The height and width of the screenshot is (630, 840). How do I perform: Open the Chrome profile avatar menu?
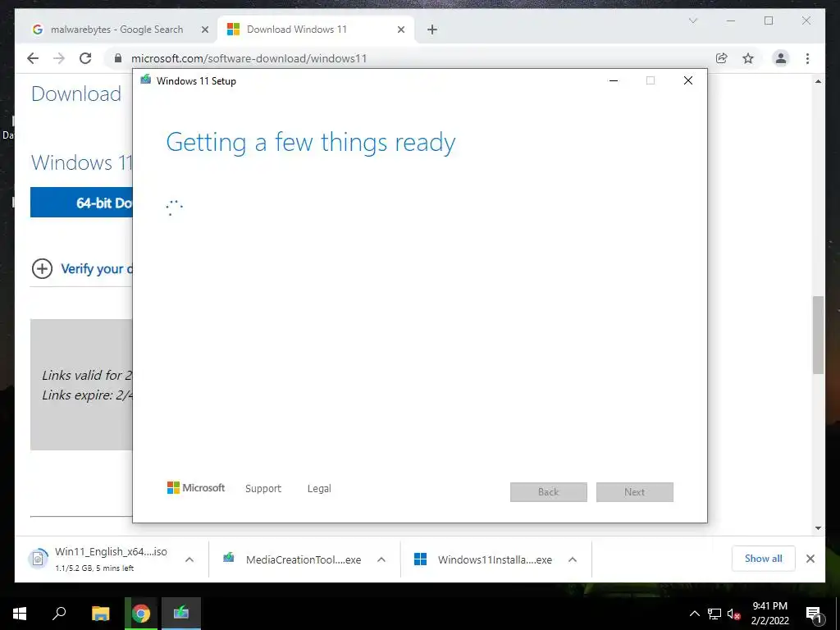pos(781,58)
